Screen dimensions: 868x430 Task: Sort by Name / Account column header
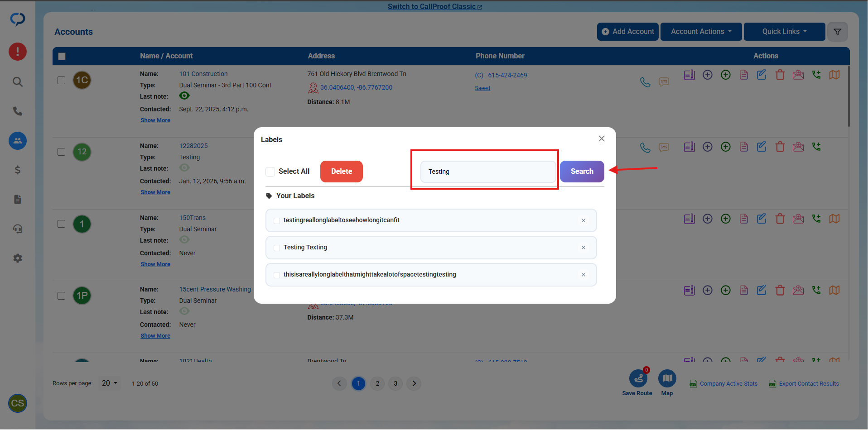click(166, 56)
